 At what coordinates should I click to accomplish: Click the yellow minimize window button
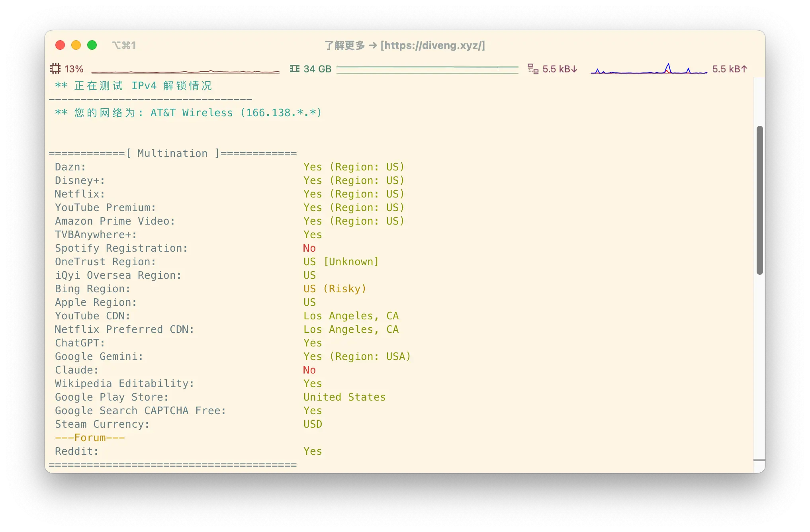click(x=76, y=45)
